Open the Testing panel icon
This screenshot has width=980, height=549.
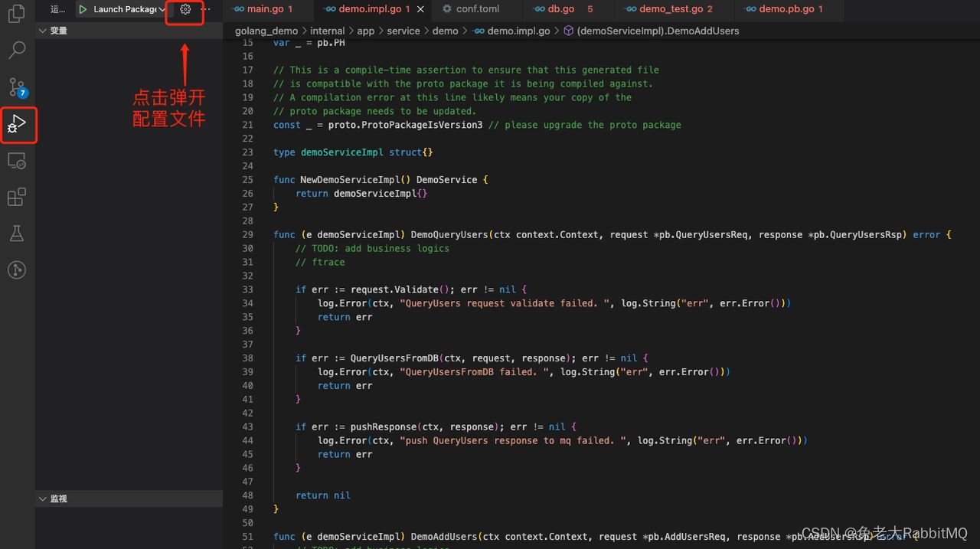coord(16,233)
